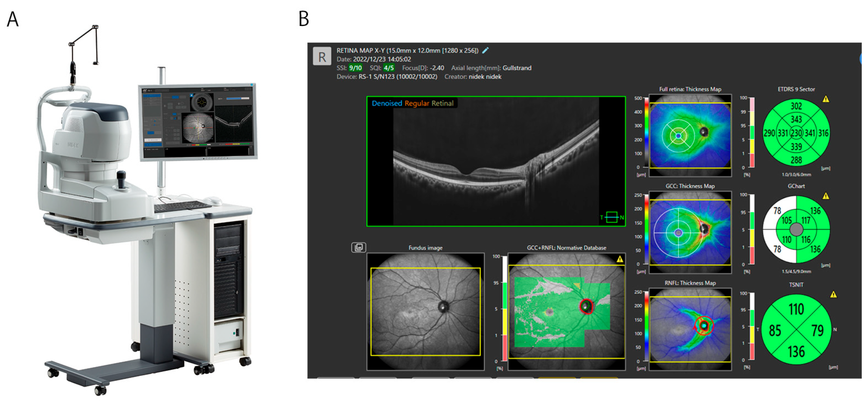Screen dimensions: 868x407
Task: Toggle the Regular display option
Action: click(417, 103)
